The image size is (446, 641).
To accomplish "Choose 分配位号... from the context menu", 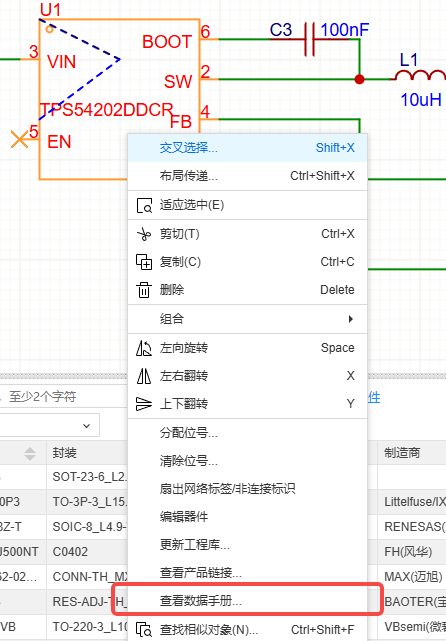I will pyautogui.click(x=247, y=433).
